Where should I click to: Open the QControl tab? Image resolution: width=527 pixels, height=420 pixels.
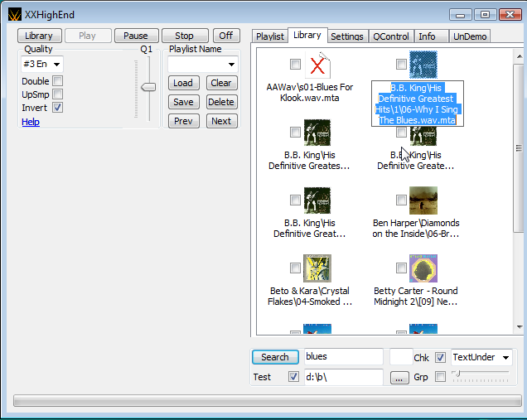[x=391, y=36]
